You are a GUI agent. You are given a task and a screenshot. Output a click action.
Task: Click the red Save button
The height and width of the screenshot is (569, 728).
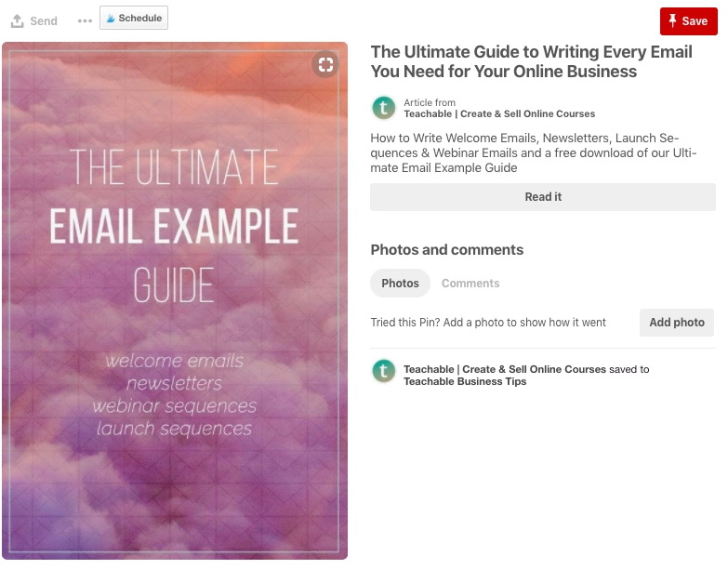689,20
